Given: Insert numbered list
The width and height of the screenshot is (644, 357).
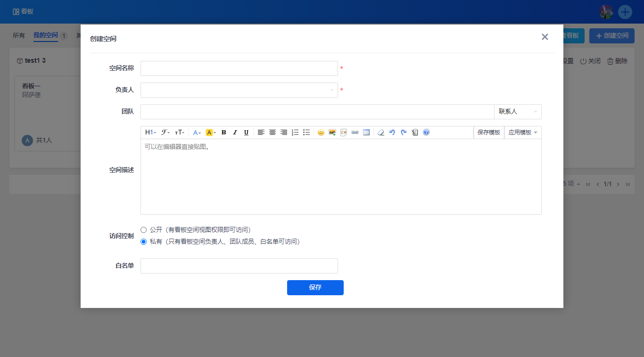Looking at the screenshot, I should 295,133.
